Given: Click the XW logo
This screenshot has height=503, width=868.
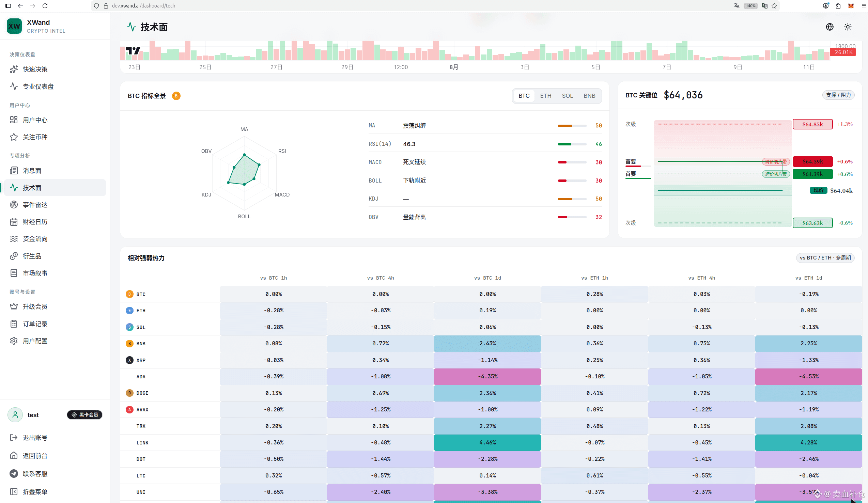Looking at the screenshot, I should (x=14, y=26).
